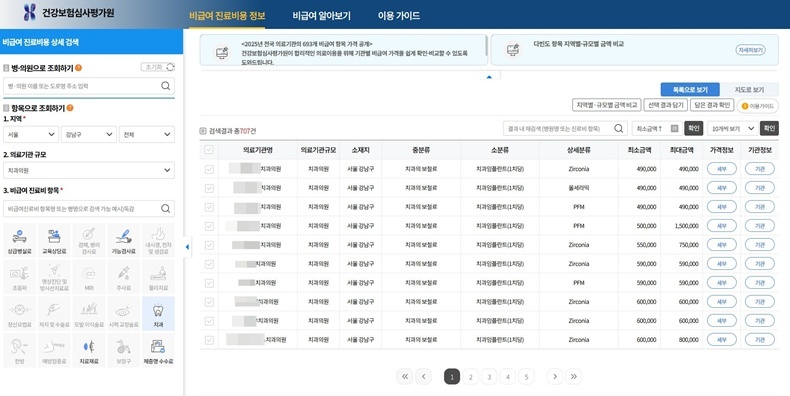This screenshot has width=790, height=396.
Task: Select the 교육상담료 category icon
Action: pos(54,240)
